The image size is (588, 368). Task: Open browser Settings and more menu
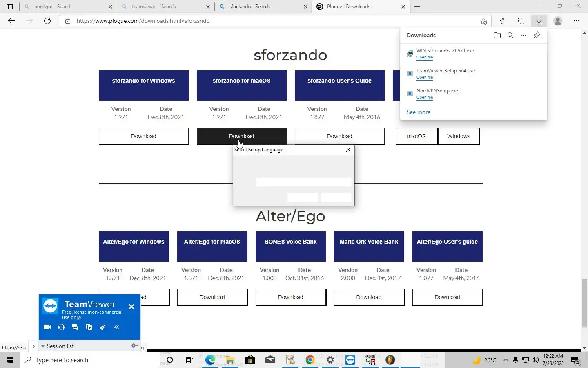tap(577, 21)
